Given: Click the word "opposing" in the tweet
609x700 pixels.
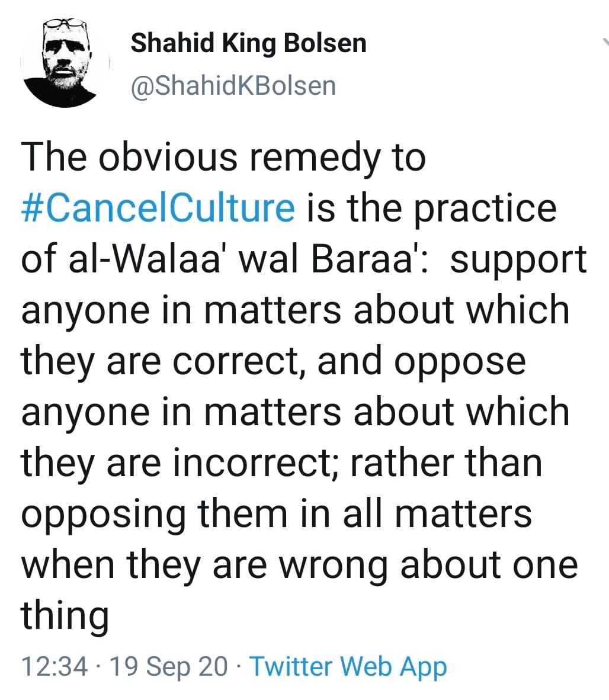Looking at the screenshot, I should [104, 515].
